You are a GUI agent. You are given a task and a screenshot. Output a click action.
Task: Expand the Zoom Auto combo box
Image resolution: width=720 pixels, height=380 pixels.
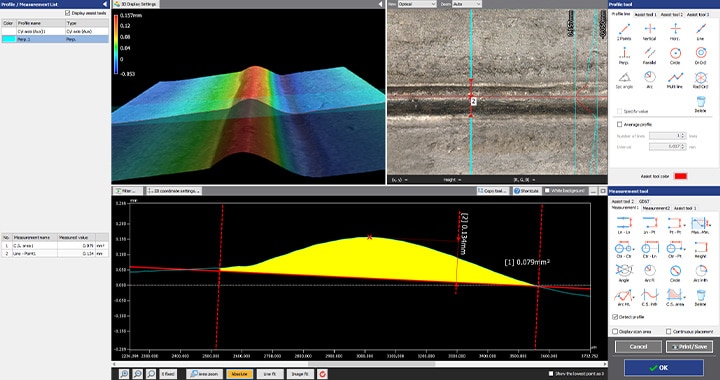point(467,4)
